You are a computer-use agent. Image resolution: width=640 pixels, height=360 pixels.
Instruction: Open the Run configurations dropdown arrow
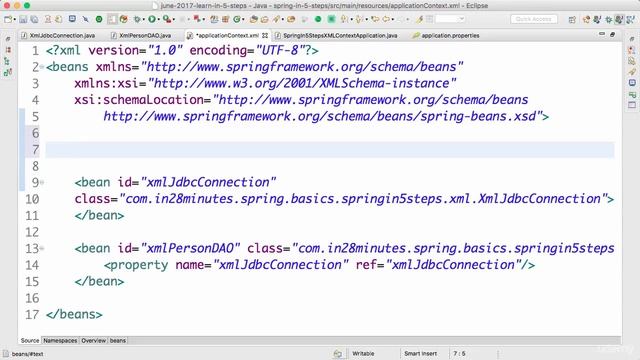(159, 19)
